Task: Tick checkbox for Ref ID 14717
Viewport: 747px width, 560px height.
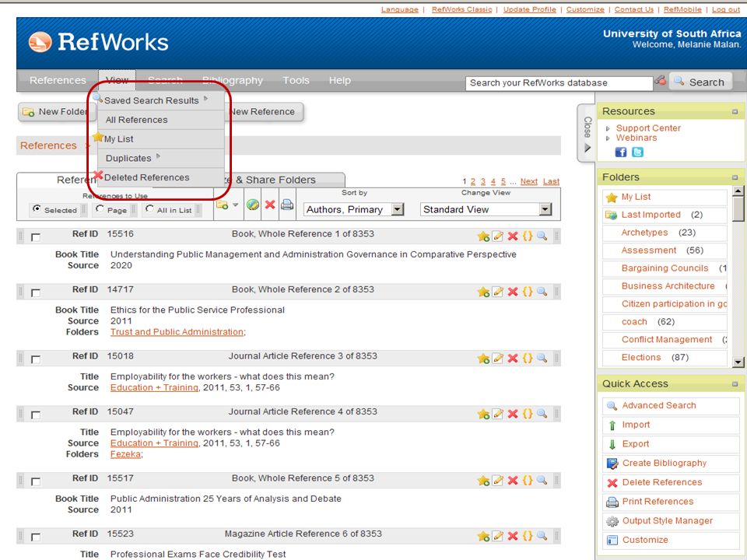Action: [36, 293]
